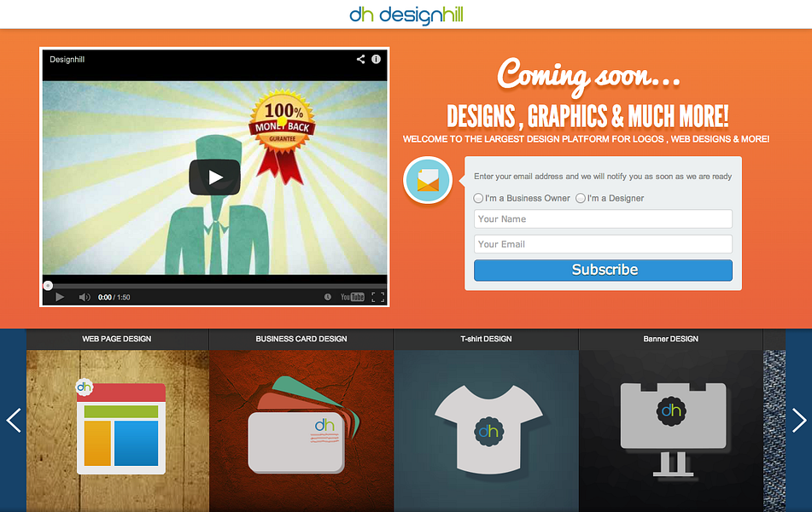Screen dimensions: 812x512
Task: Click the Your Name input field
Action: 603,219
